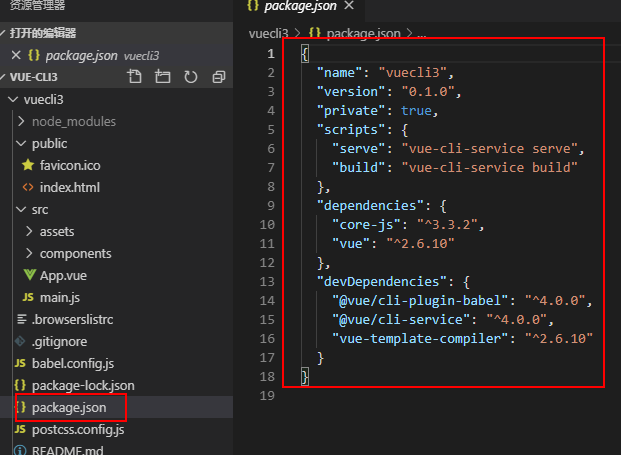Click the "@vue/cli-plugin-babel" key

pyautogui.click(x=420, y=301)
